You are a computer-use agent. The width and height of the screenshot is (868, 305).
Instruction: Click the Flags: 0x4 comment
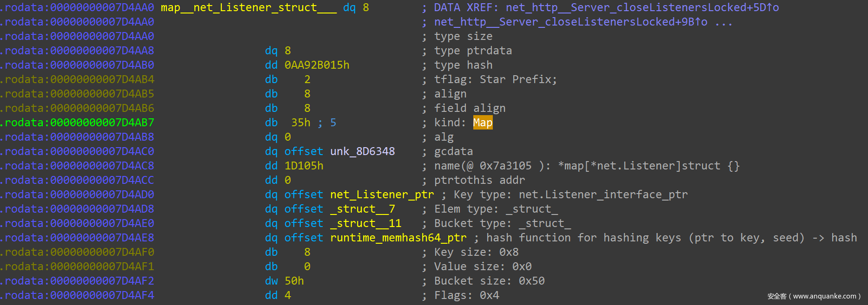pos(466,295)
